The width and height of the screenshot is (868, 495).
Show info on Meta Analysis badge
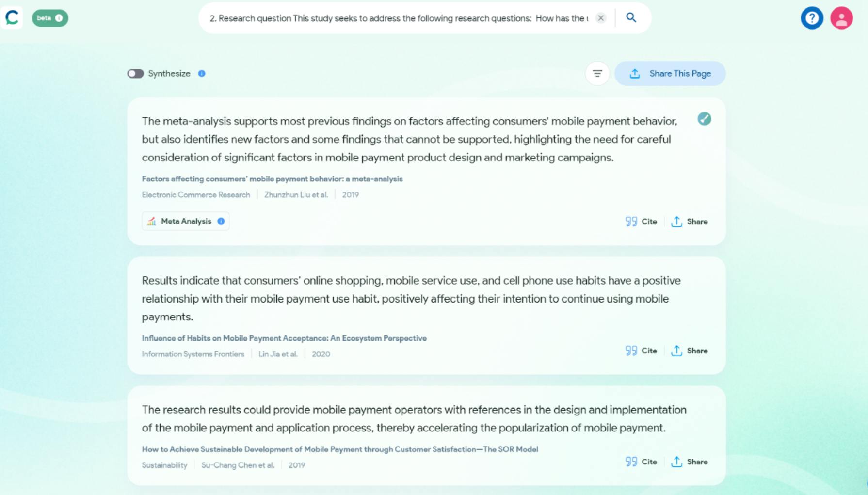(221, 222)
